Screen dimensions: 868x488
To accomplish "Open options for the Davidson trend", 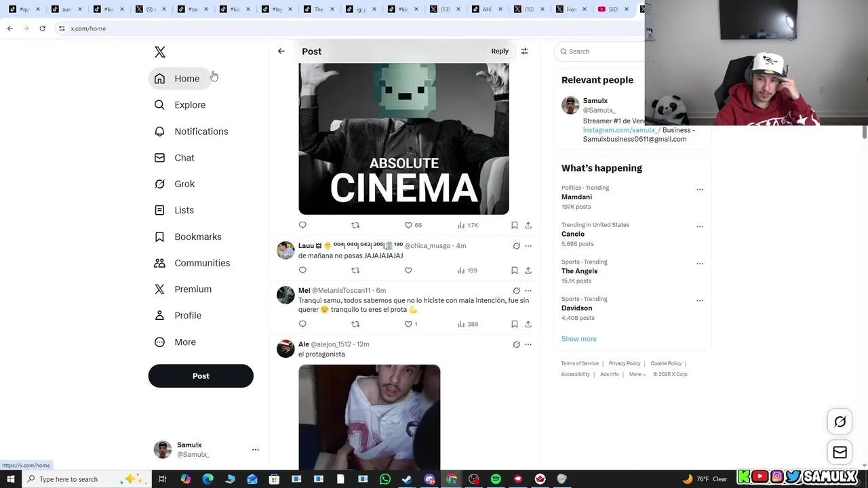I will (x=700, y=301).
